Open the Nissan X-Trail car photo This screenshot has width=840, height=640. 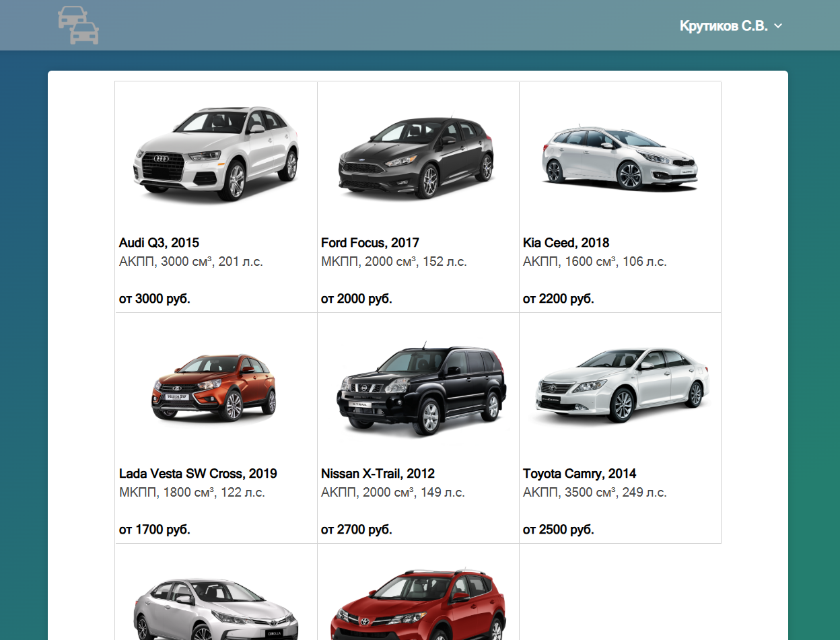pos(421,391)
